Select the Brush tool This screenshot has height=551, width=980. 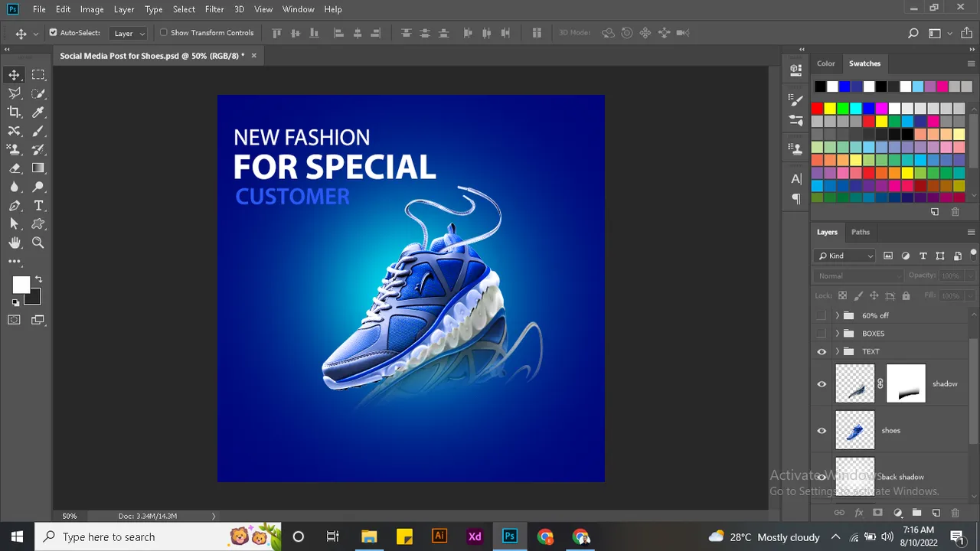pyautogui.click(x=38, y=131)
